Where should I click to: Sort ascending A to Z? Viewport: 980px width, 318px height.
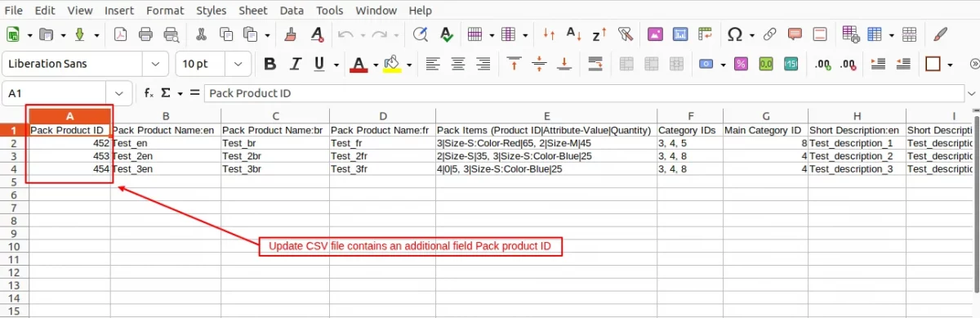point(573,35)
